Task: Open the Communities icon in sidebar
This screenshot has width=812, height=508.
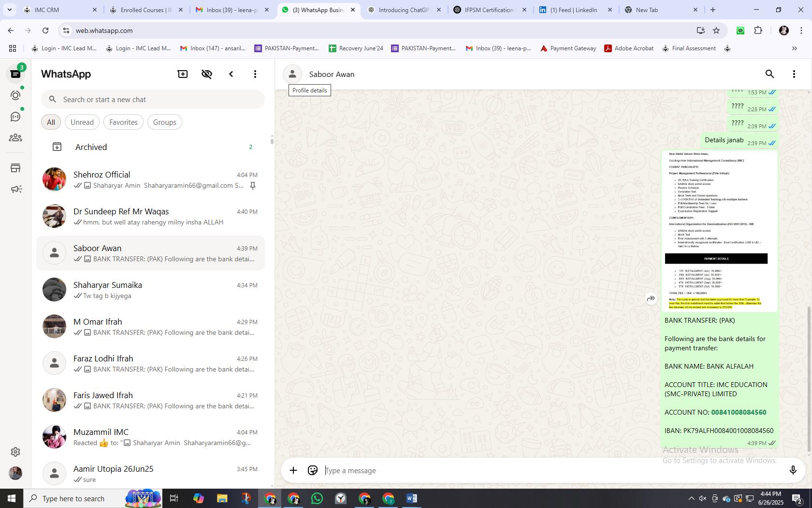Action: [15, 138]
